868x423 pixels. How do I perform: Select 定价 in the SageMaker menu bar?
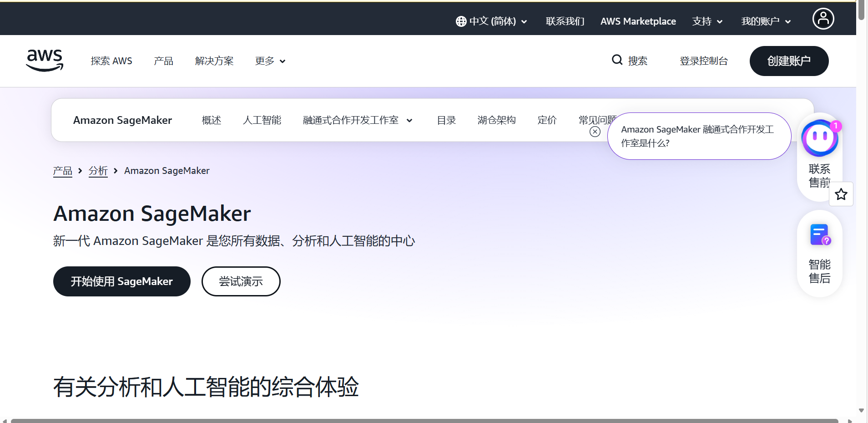point(546,120)
